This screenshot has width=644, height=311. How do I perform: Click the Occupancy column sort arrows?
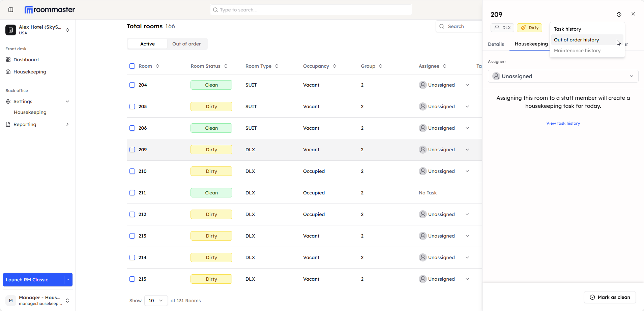[334, 66]
